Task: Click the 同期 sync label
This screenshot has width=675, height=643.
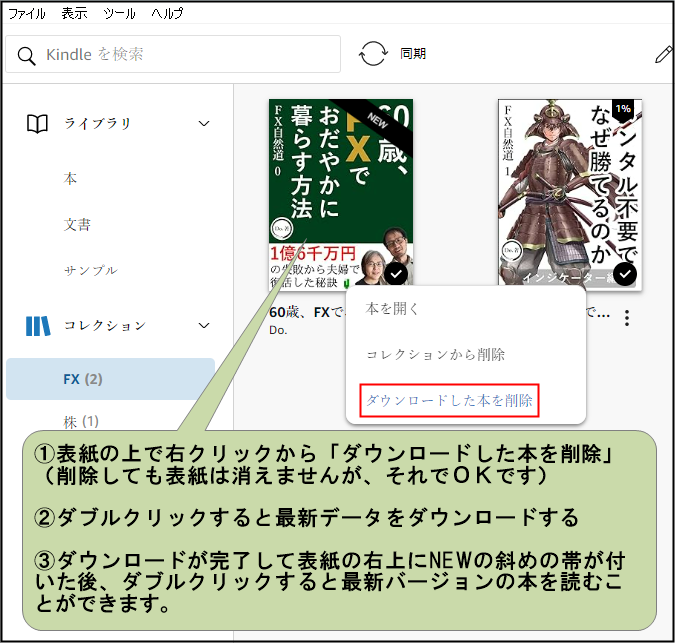Action: click(413, 53)
